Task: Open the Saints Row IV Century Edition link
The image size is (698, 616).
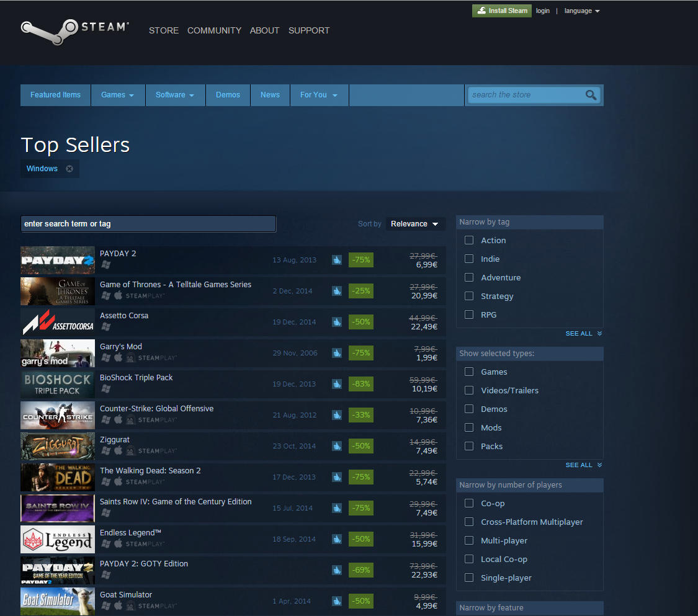Action: [x=176, y=502]
